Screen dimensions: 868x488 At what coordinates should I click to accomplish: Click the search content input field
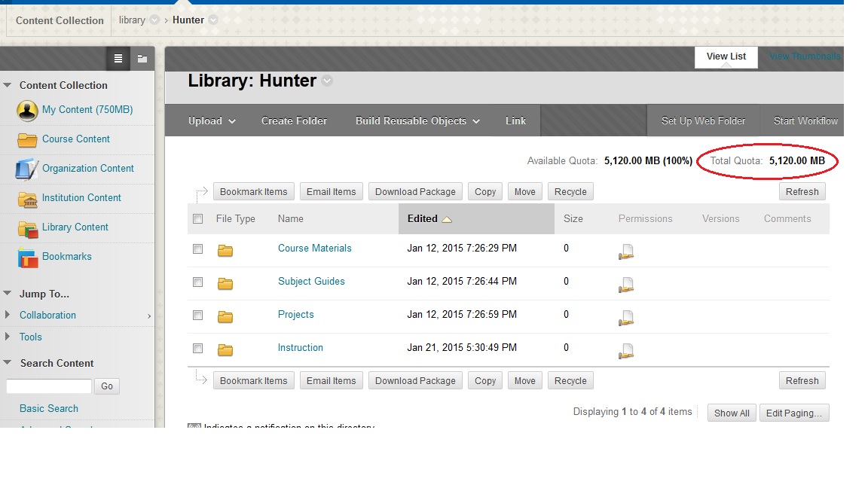pos(48,386)
